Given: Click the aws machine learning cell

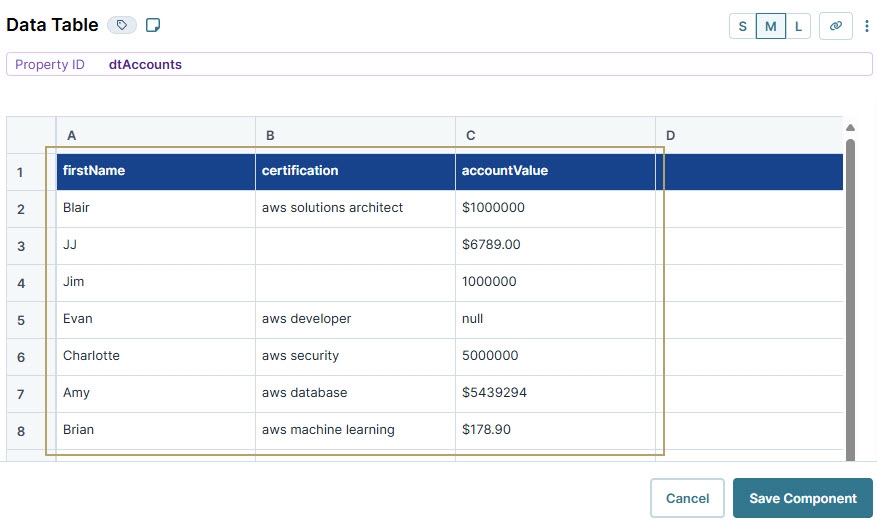Looking at the screenshot, I should tap(355, 431).
